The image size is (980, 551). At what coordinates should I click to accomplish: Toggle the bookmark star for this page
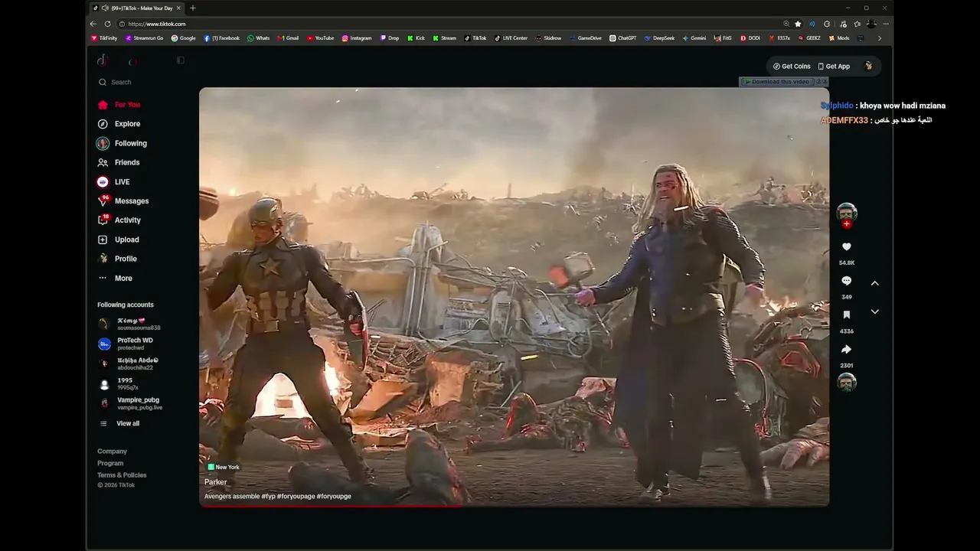tap(798, 24)
